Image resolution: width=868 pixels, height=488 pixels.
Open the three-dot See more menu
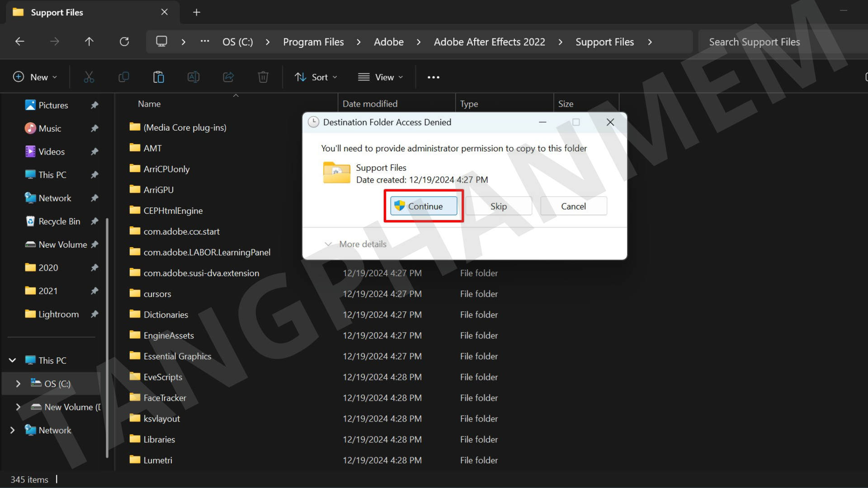click(433, 77)
